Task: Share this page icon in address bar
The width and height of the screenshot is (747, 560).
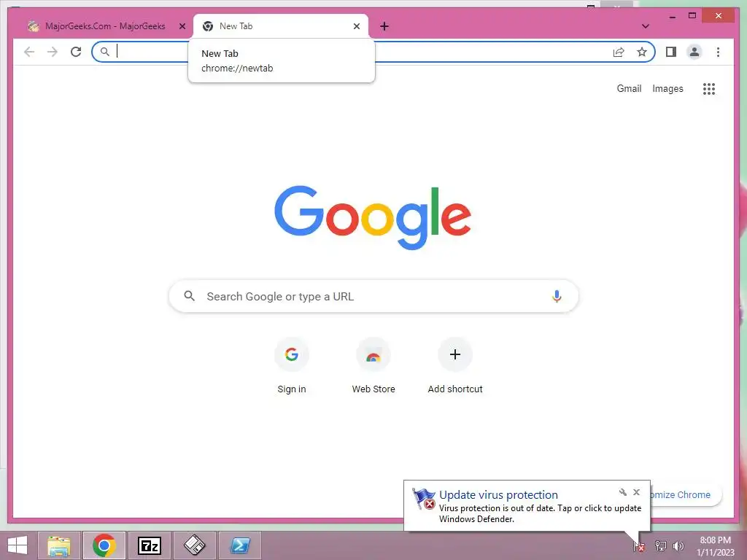Action: click(x=619, y=52)
